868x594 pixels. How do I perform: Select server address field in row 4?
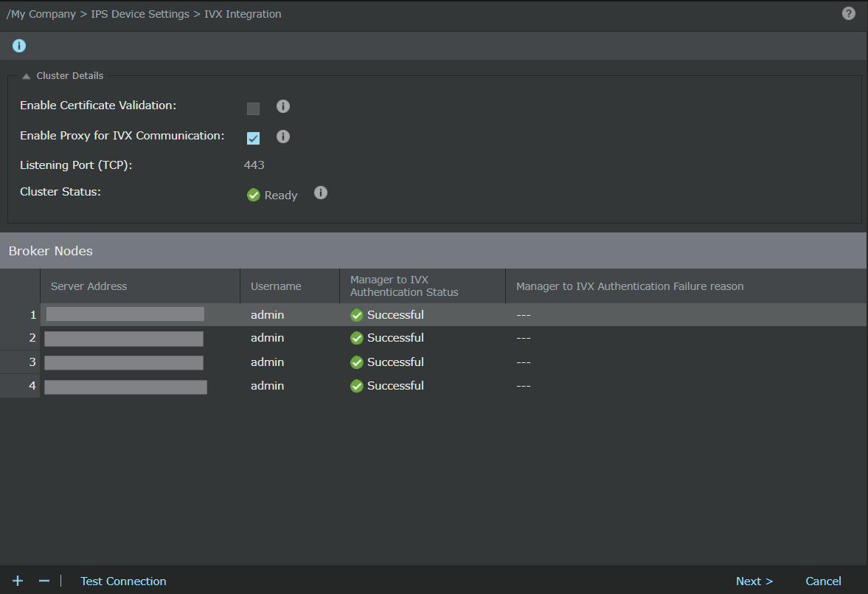pyautogui.click(x=125, y=387)
